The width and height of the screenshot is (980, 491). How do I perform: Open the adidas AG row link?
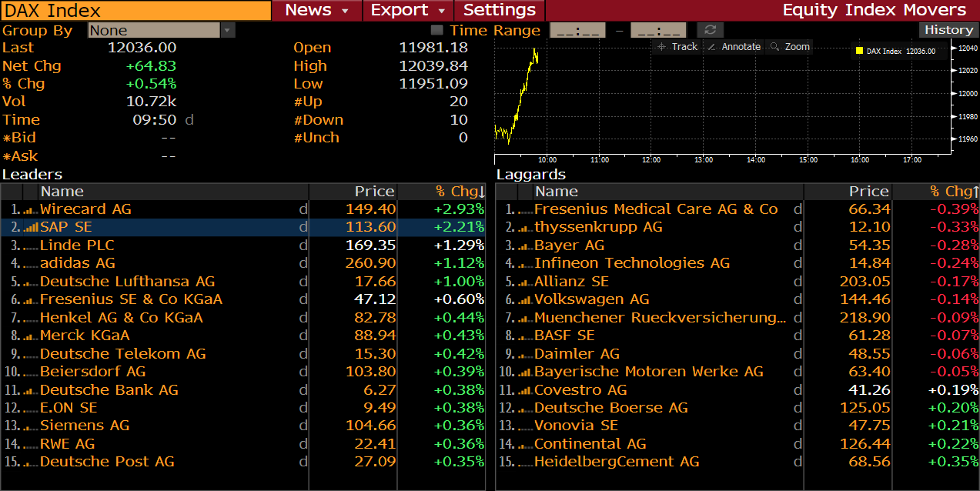point(78,263)
